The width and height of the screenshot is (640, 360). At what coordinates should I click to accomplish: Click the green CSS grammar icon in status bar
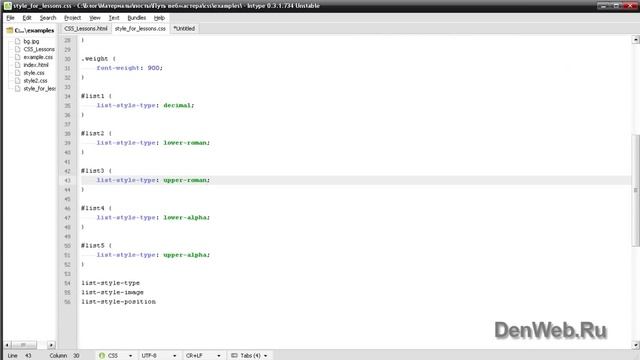click(x=102, y=356)
